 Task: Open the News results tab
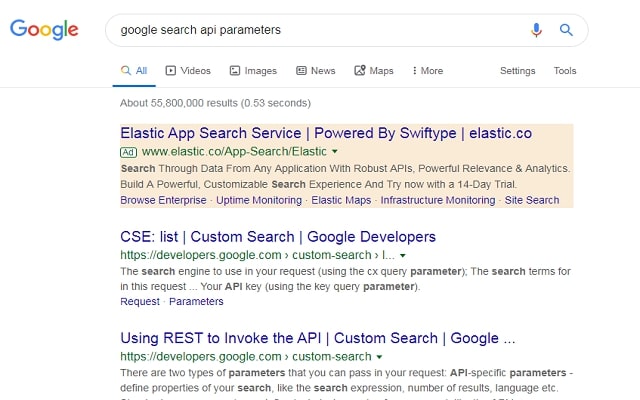tap(315, 71)
